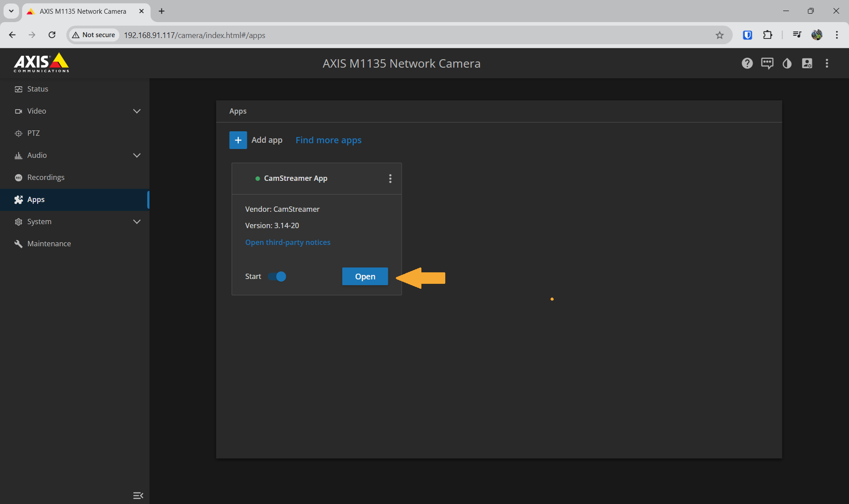849x504 pixels.
Task: Restore down the browser window
Action: (x=811, y=11)
